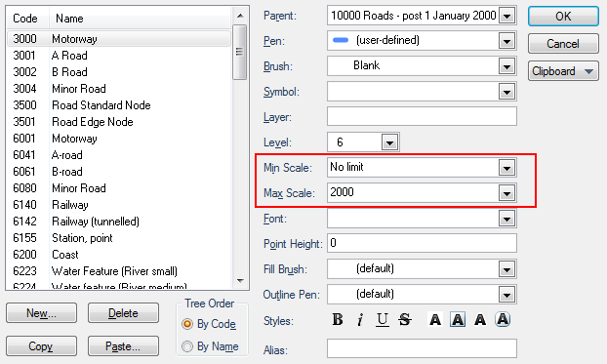This screenshot has width=607, height=364.
Task: Open the Clipboard dropdown button
Action: [563, 71]
